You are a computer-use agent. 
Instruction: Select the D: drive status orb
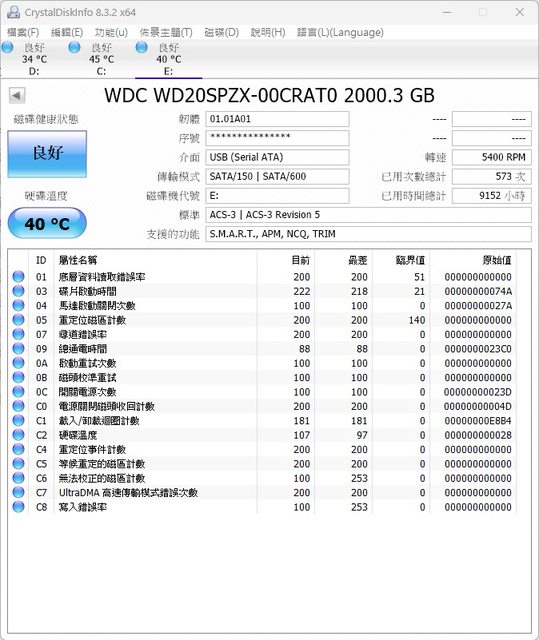click(8, 47)
